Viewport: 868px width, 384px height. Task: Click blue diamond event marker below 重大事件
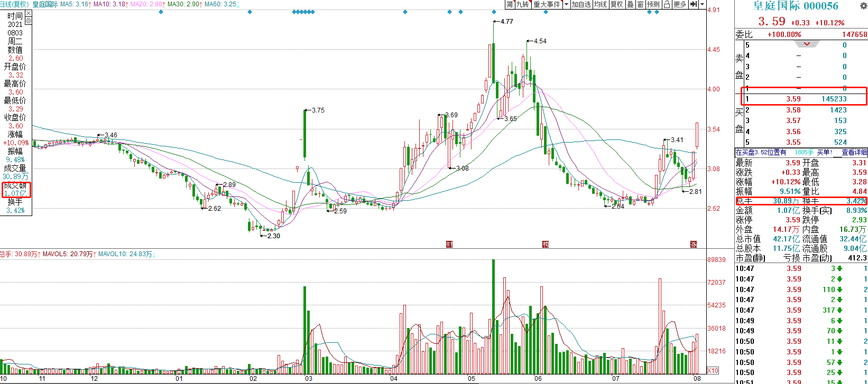[x=546, y=12]
